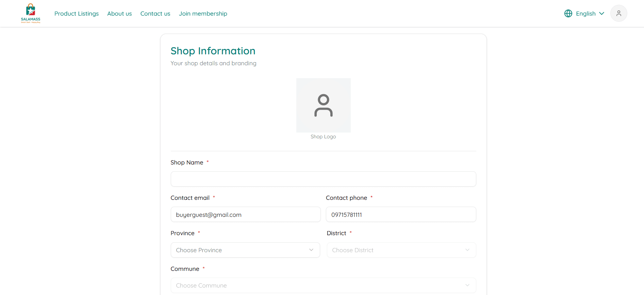Navigate to Contact us
Viewport: 644px width, 295px height.
[x=155, y=14]
